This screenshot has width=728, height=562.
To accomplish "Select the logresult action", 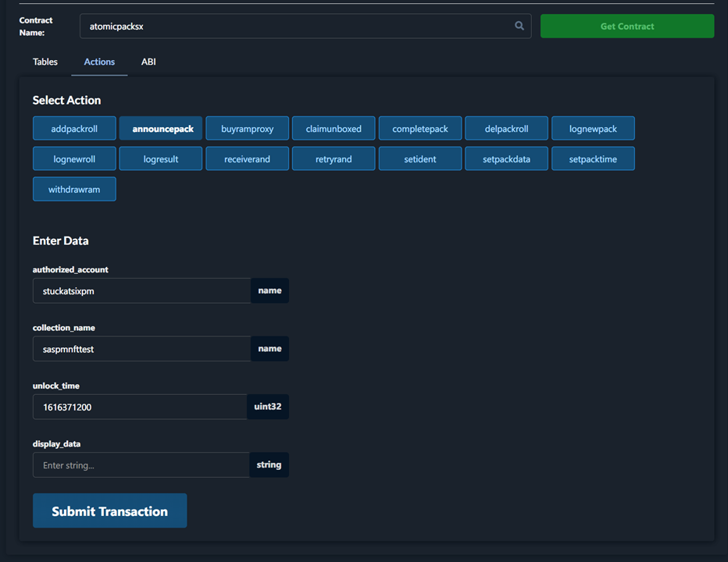I will coord(161,158).
